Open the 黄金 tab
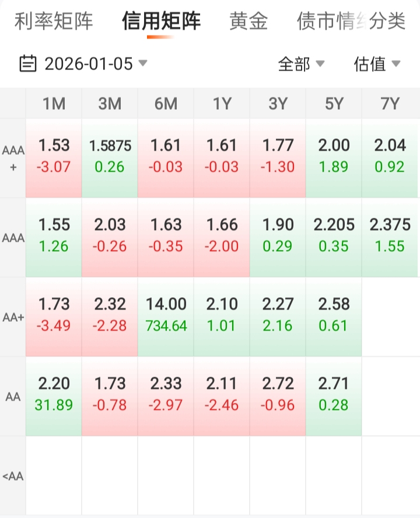This screenshot has height=518, width=420. tap(249, 22)
